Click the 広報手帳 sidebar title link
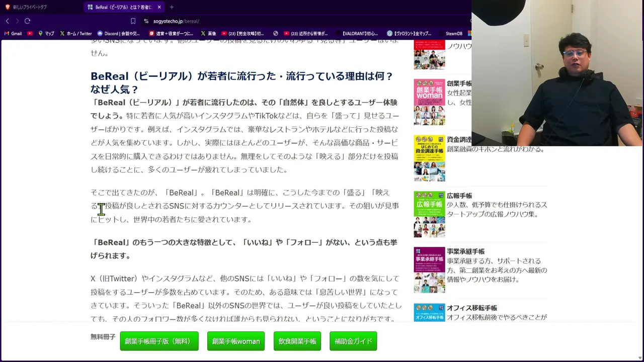This screenshot has height=362, width=644. (459, 196)
